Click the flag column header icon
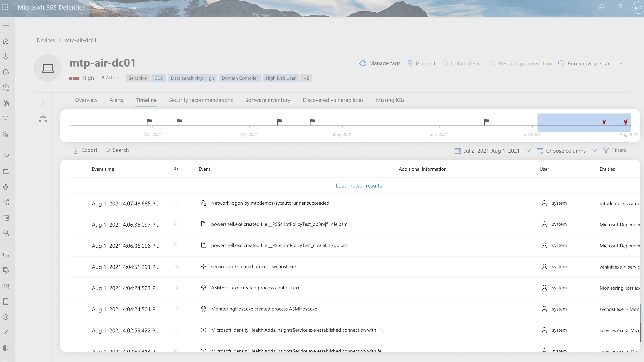 175,169
